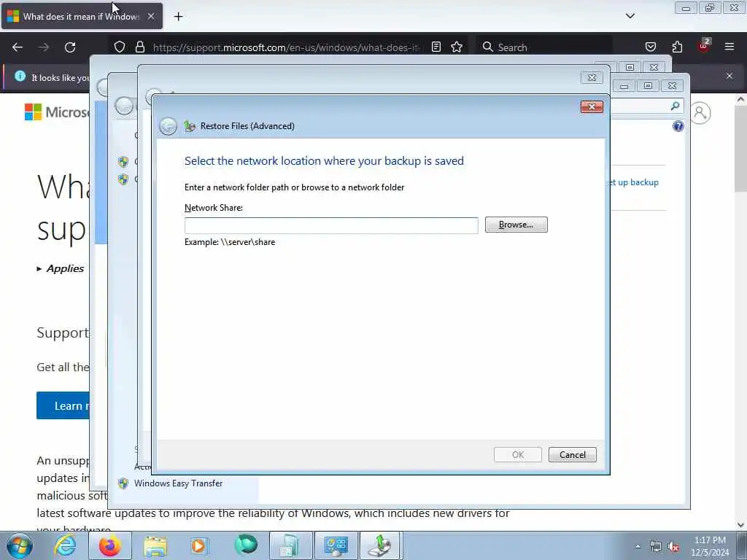This screenshot has width=747, height=560.
Task: Click the info icon in notification bar
Action: (x=20, y=76)
